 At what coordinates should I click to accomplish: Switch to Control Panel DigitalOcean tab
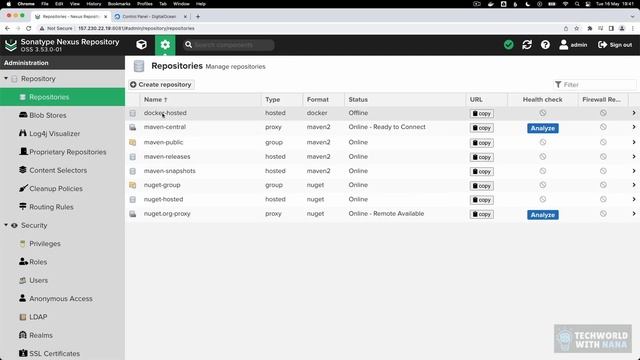click(x=149, y=17)
